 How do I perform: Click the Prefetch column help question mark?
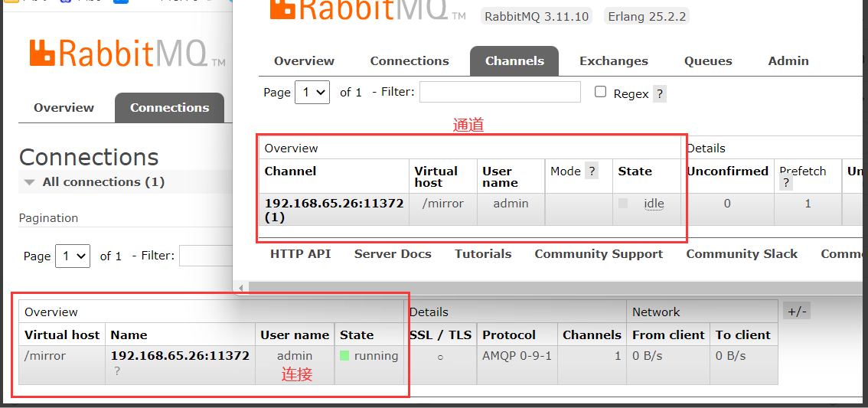[785, 183]
